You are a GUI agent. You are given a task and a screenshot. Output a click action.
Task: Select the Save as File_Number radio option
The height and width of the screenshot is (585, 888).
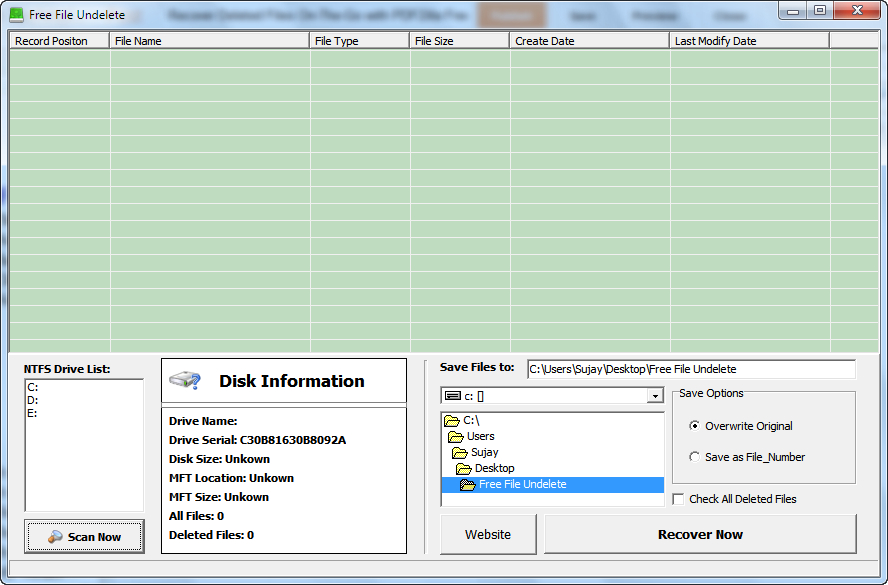pos(694,457)
